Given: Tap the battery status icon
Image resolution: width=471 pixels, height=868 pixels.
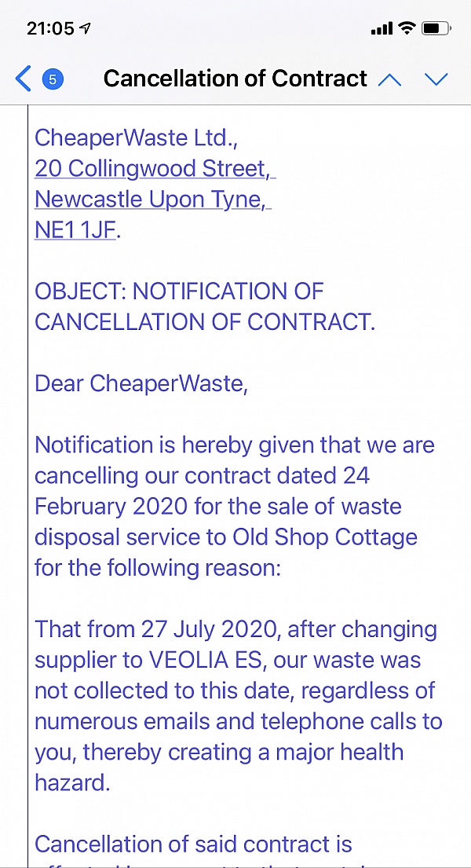Looking at the screenshot, I should pyautogui.click(x=436, y=27).
